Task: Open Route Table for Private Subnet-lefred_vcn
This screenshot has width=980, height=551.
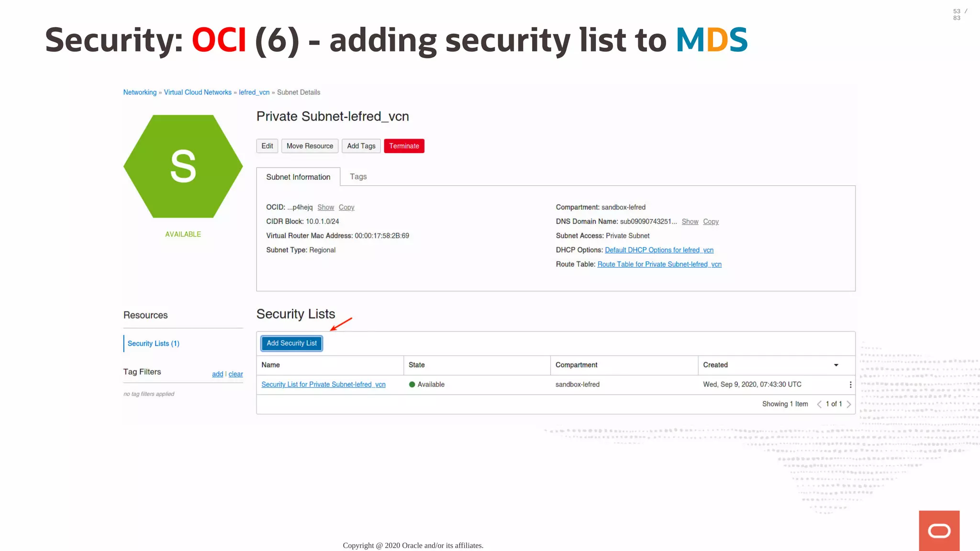Action: point(659,264)
